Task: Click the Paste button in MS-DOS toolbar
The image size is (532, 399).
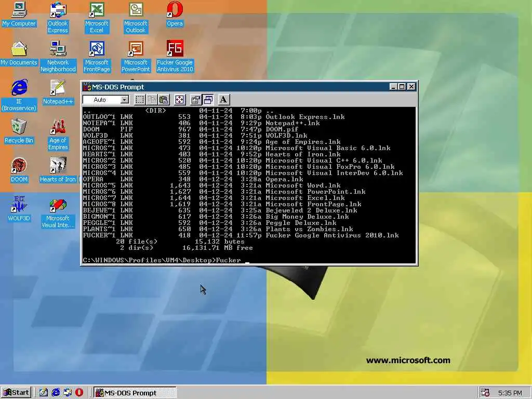Action: 164,100
